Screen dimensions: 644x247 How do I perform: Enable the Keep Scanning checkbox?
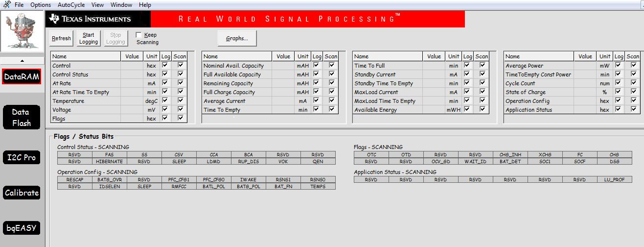[x=139, y=35]
